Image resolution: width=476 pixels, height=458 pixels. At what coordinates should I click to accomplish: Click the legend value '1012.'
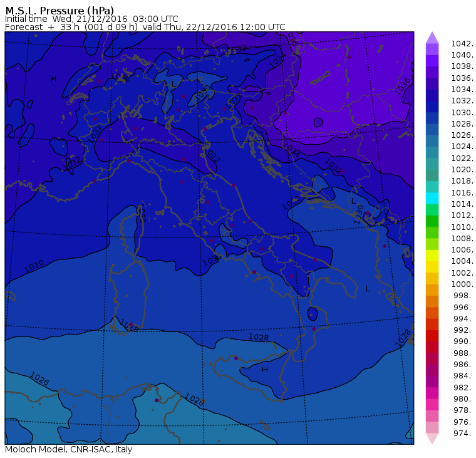click(x=462, y=216)
